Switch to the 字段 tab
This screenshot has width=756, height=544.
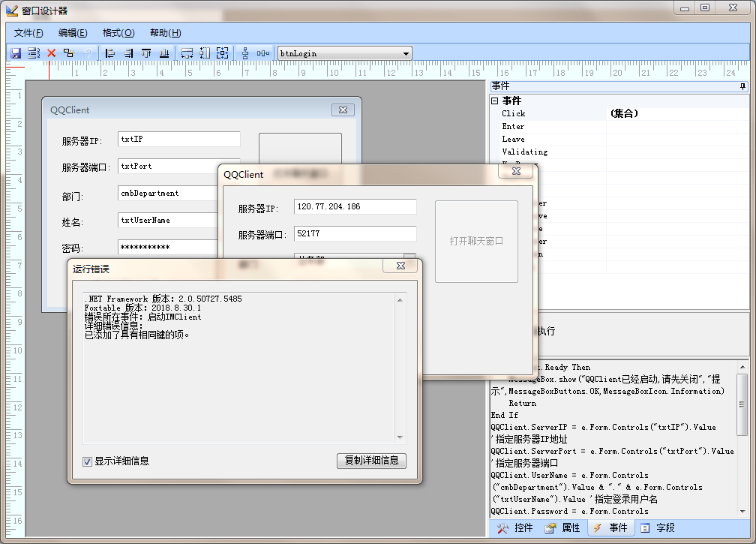(657, 528)
